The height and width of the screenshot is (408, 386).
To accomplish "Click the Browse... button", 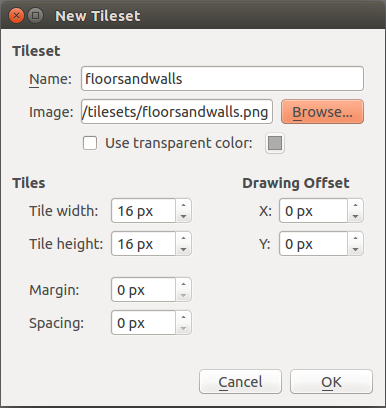I will [x=322, y=112].
